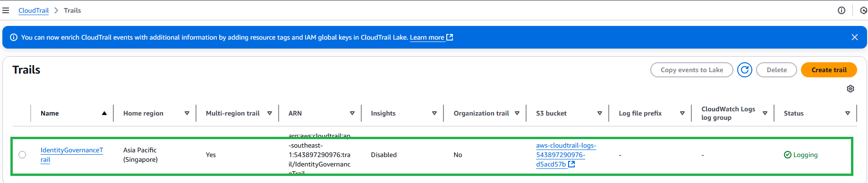
Task: Sort by ARN column
Action: (x=352, y=113)
